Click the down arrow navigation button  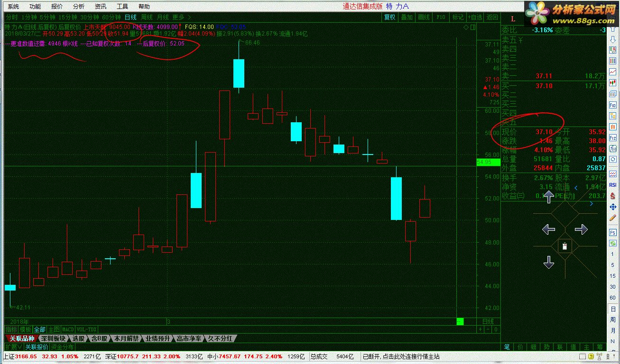(548, 262)
